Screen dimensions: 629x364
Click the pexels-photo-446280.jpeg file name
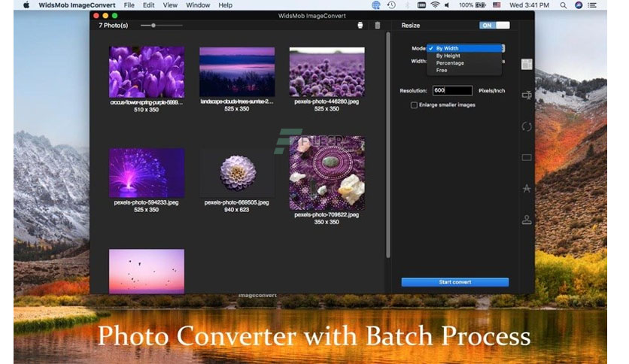(x=327, y=102)
